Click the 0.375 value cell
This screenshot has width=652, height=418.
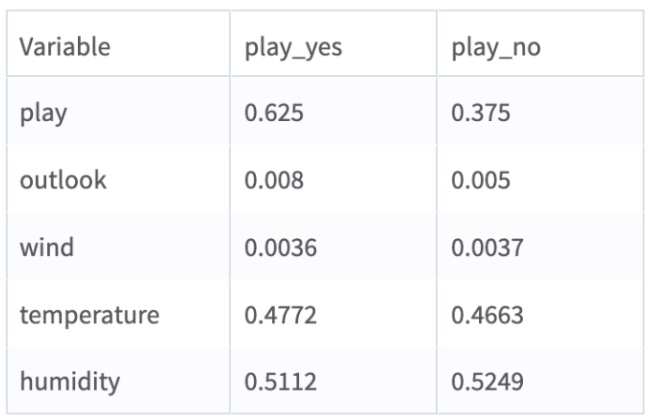click(481, 111)
